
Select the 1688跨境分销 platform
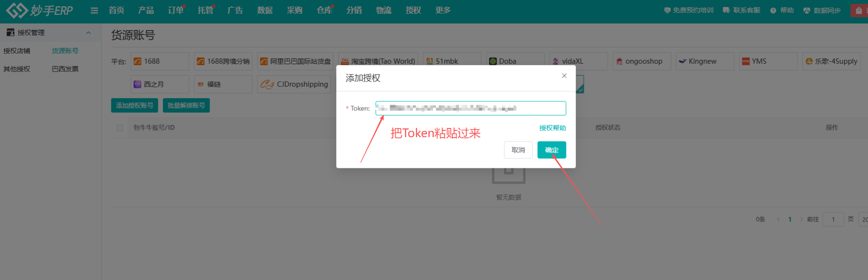223,61
